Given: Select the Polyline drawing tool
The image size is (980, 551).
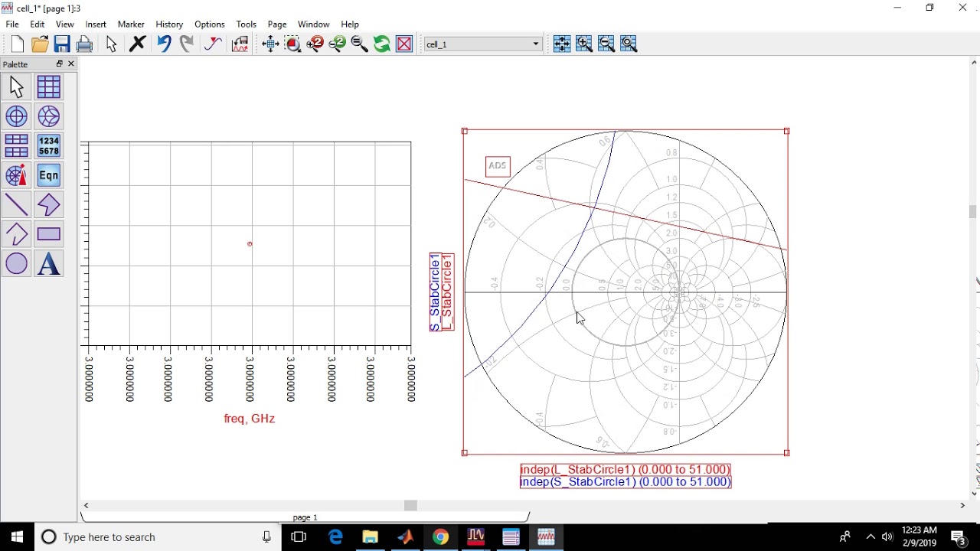Looking at the screenshot, I should (x=16, y=234).
